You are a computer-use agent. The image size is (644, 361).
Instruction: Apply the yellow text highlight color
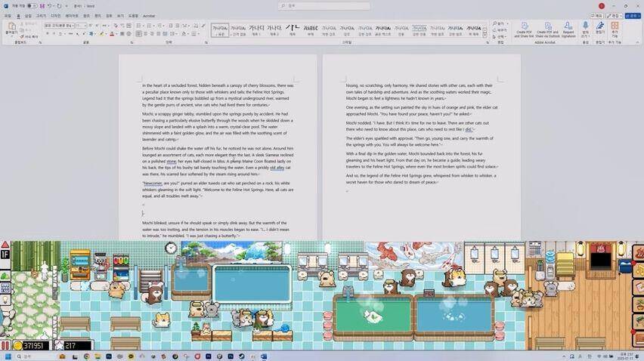(101, 34)
